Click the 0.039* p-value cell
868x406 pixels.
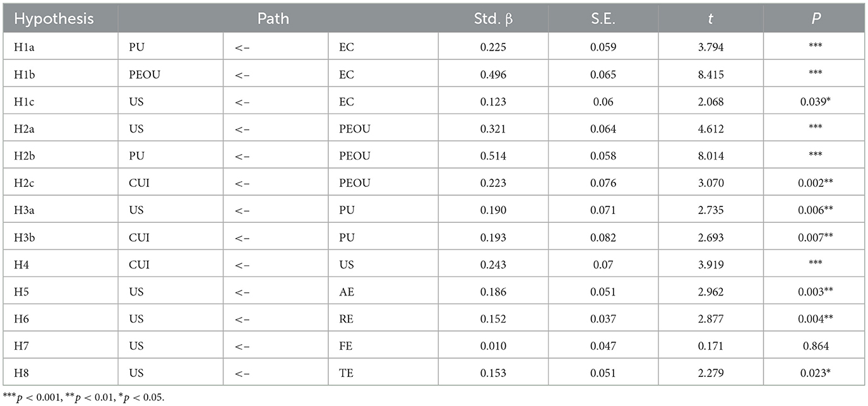click(814, 101)
